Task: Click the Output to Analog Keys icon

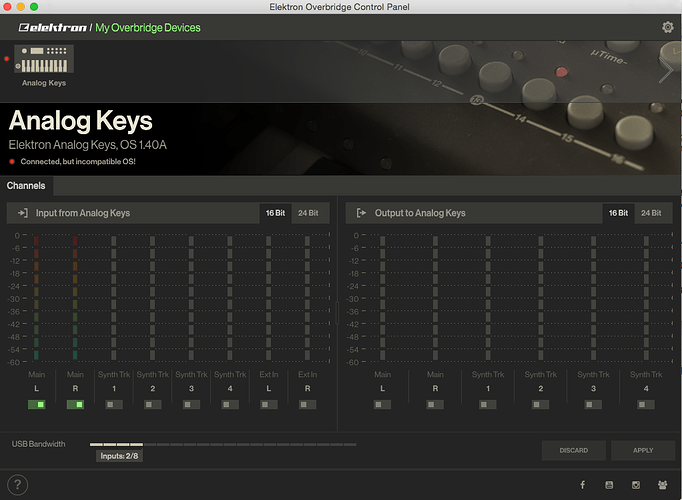Action: [361, 213]
